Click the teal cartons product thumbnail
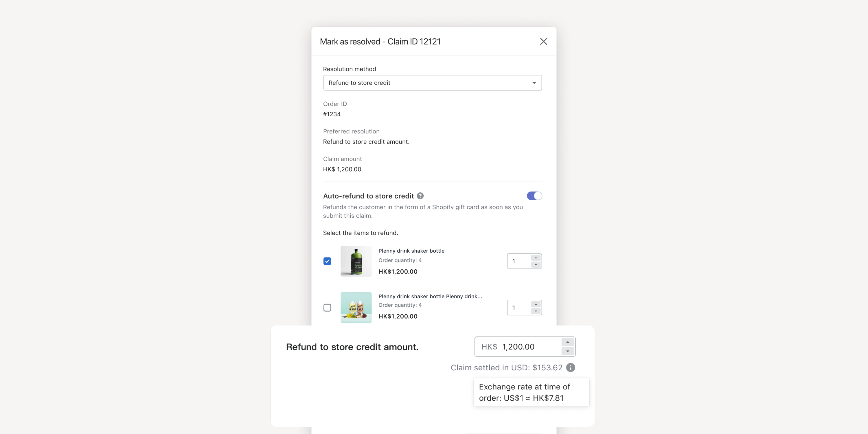 click(x=356, y=308)
